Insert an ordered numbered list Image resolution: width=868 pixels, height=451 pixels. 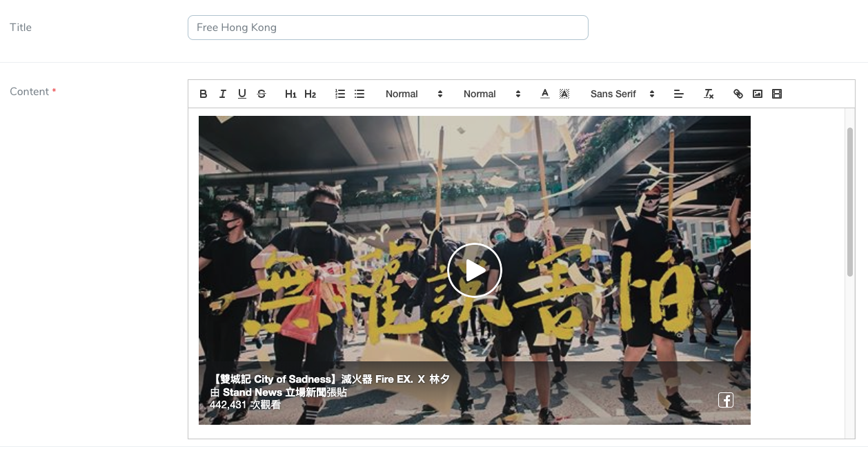340,94
